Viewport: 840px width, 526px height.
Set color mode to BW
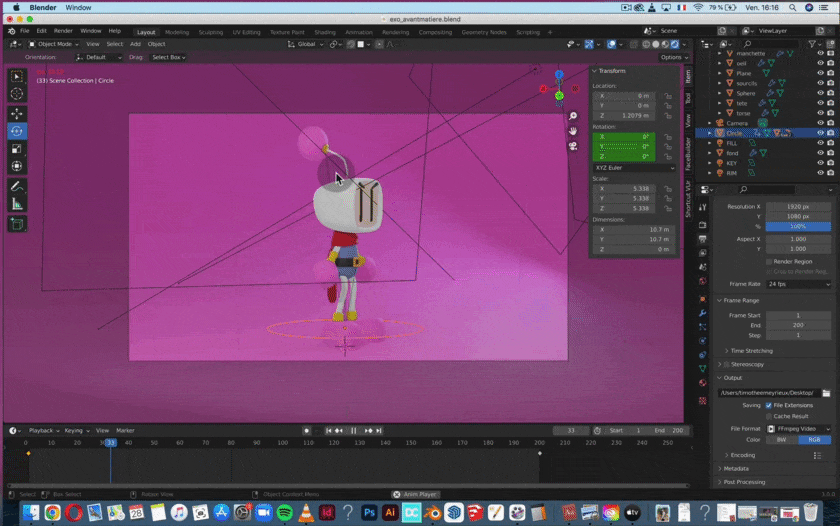[x=782, y=440]
